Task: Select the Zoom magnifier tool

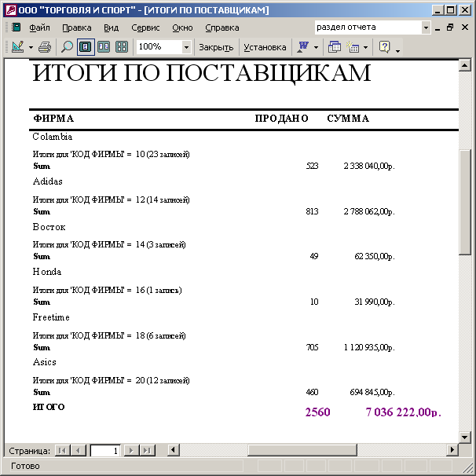Action: click(67, 47)
